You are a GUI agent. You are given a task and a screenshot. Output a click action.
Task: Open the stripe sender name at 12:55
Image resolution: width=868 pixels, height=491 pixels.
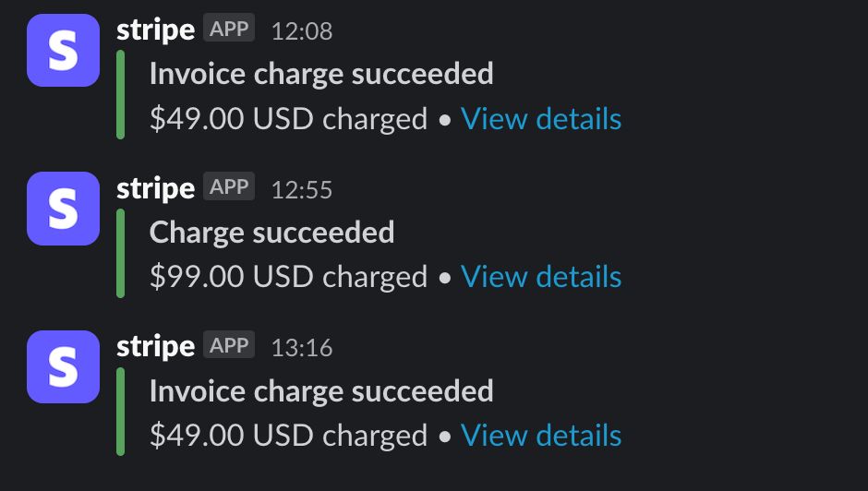[155, 188]
